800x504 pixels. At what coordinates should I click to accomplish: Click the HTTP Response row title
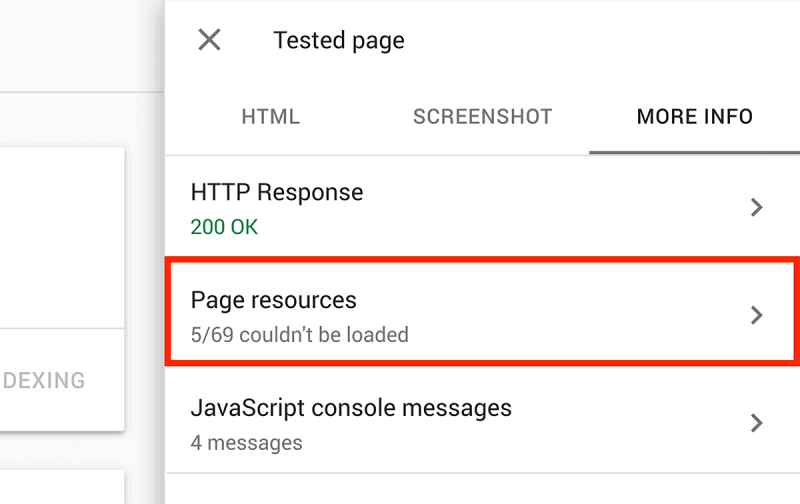point(277,192)
